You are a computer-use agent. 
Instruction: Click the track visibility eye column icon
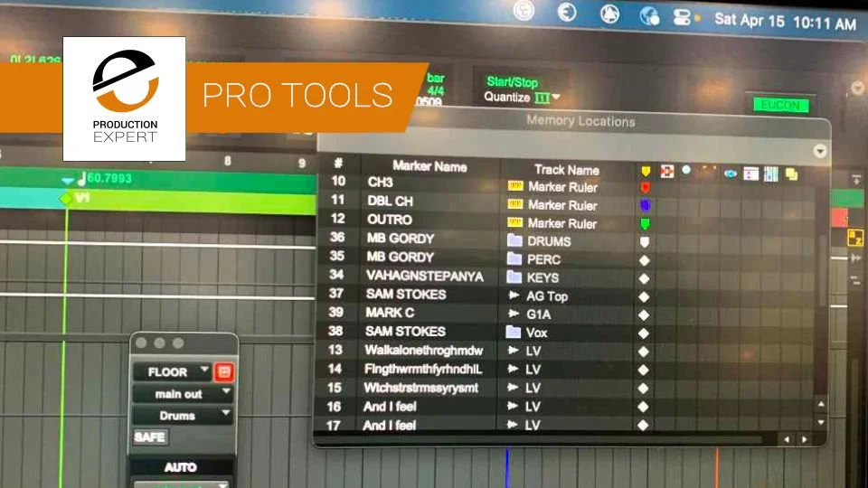pyautogui.click(x=731, y=174)
